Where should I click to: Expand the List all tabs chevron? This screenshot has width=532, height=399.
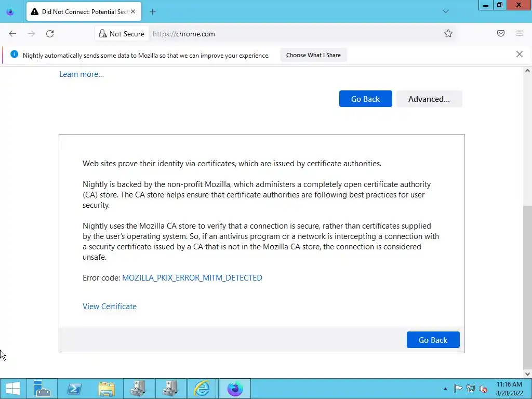(x=445, y=11)
